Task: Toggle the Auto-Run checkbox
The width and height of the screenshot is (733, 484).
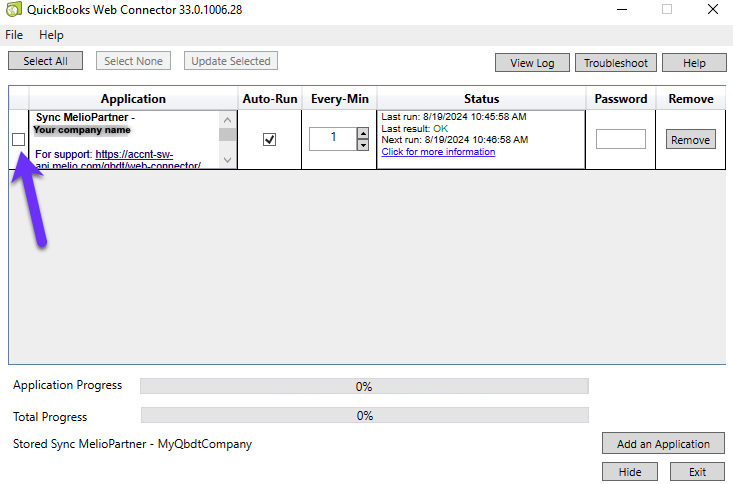Action: [269, 139]
